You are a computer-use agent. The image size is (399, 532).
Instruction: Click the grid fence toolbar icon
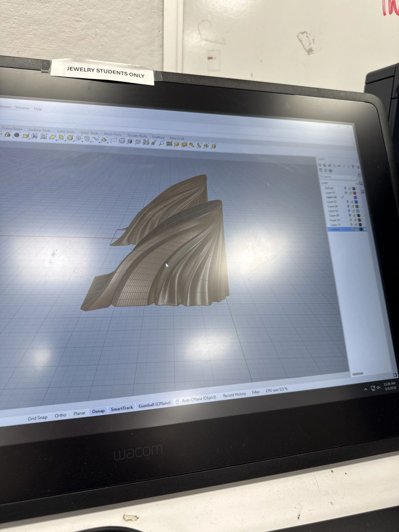(x=169, y=144)
